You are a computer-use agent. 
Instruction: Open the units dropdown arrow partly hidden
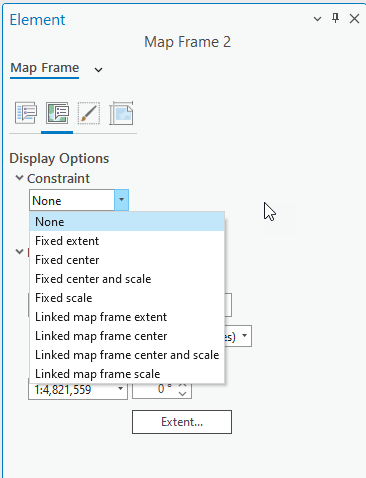click(x=245, y=336)
